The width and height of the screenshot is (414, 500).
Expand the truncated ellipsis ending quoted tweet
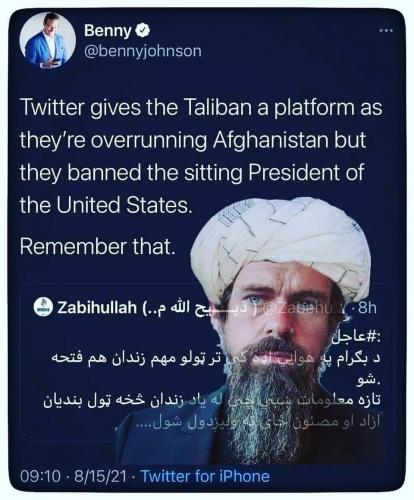(145, 424)
